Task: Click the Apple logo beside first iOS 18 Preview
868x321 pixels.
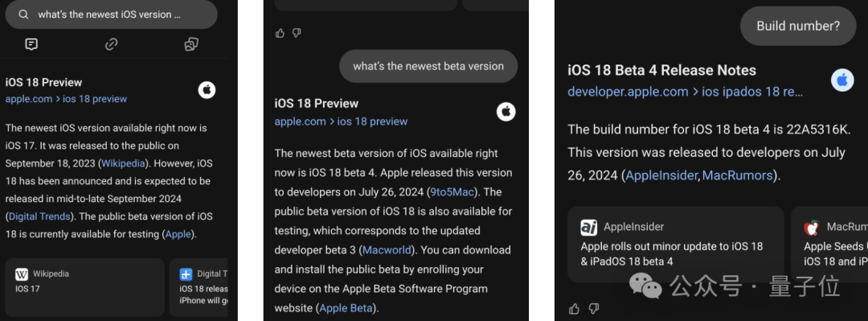Action: (207, 90)
